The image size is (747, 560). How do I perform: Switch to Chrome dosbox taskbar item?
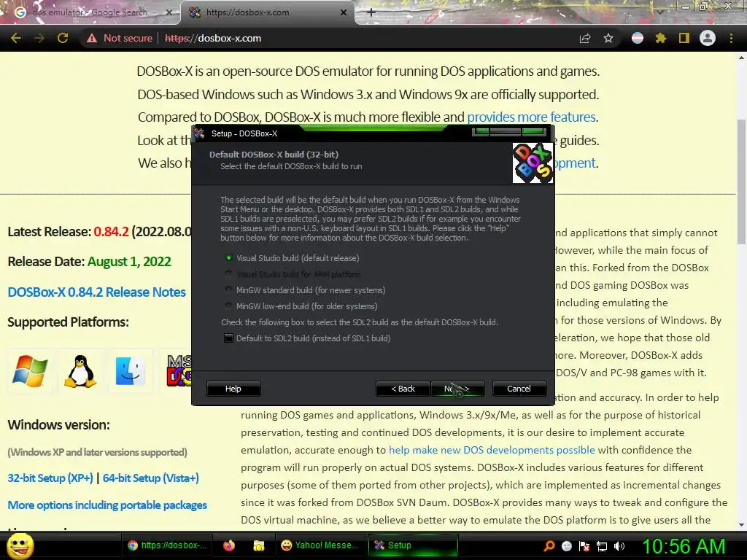pyautogui.click(x=168, y=545)
